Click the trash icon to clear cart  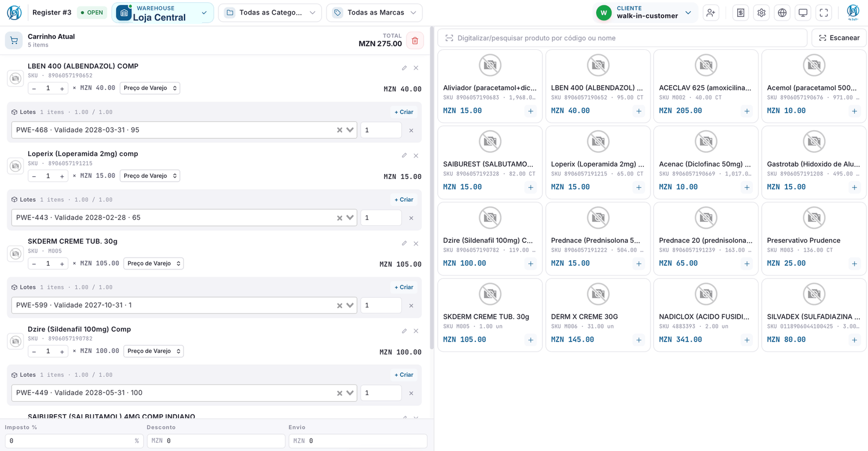(x=415, y=41)
